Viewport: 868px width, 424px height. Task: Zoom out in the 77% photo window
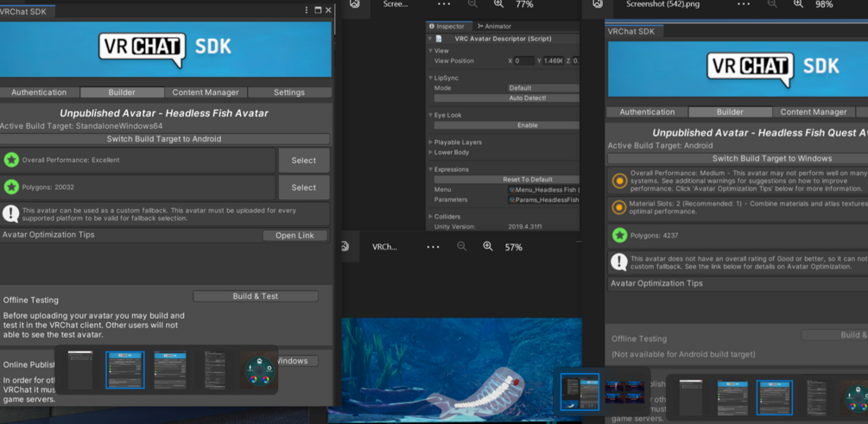click(x=472, y=3)
